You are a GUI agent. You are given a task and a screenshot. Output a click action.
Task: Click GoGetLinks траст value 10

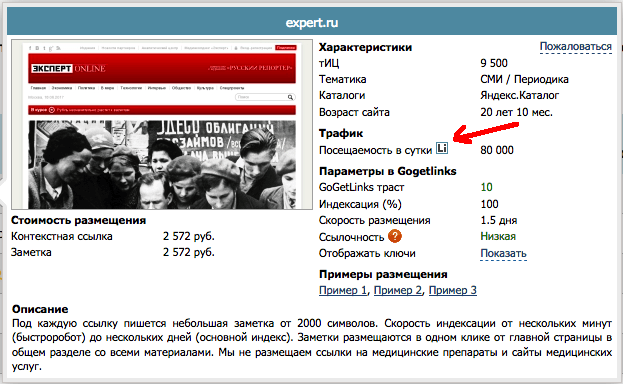pos(486,187)
